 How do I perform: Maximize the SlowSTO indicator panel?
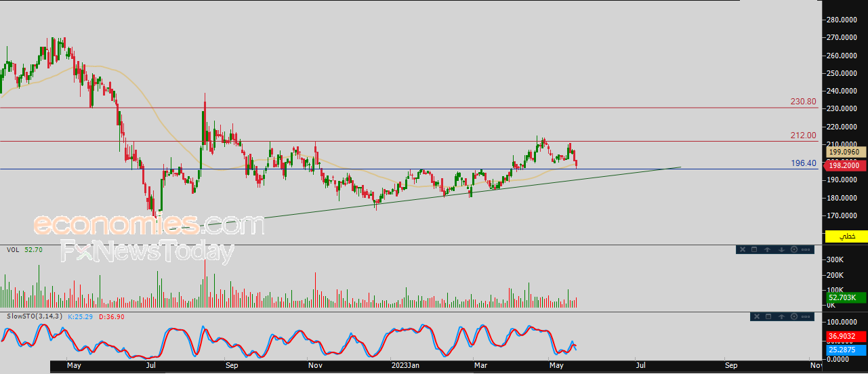coord(768,316)
